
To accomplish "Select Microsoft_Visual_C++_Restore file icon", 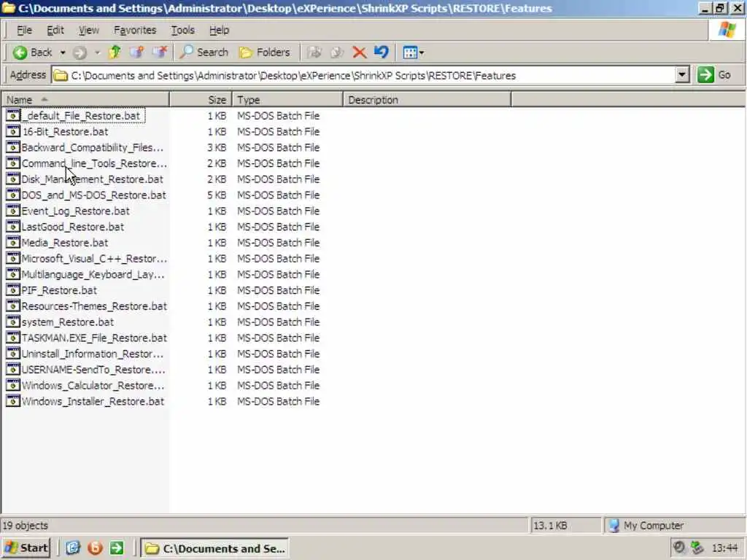I will point(13,259).
